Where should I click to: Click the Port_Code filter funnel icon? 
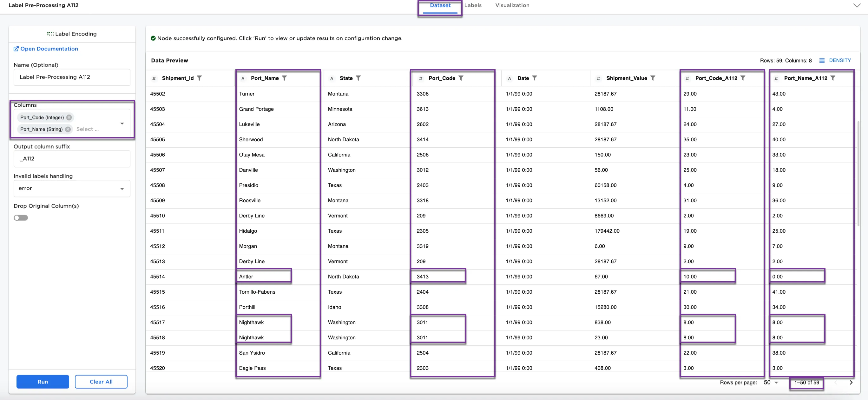click(x=461, y=78)
